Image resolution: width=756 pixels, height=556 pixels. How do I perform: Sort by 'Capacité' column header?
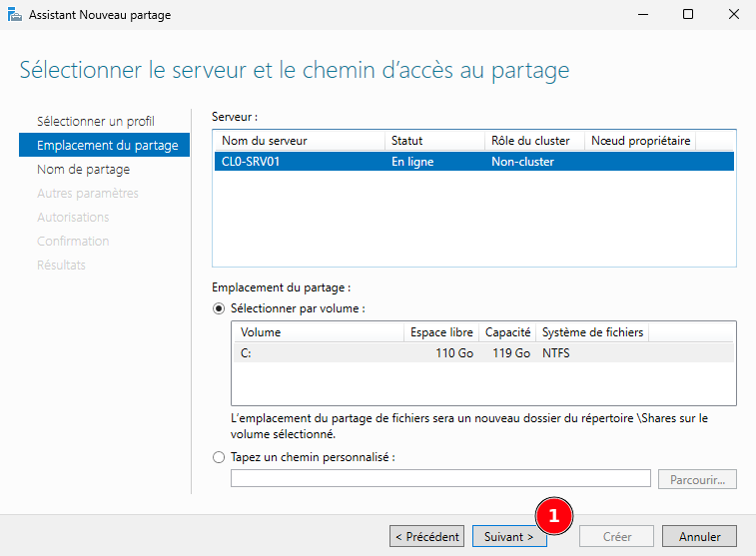click(507, 332)
